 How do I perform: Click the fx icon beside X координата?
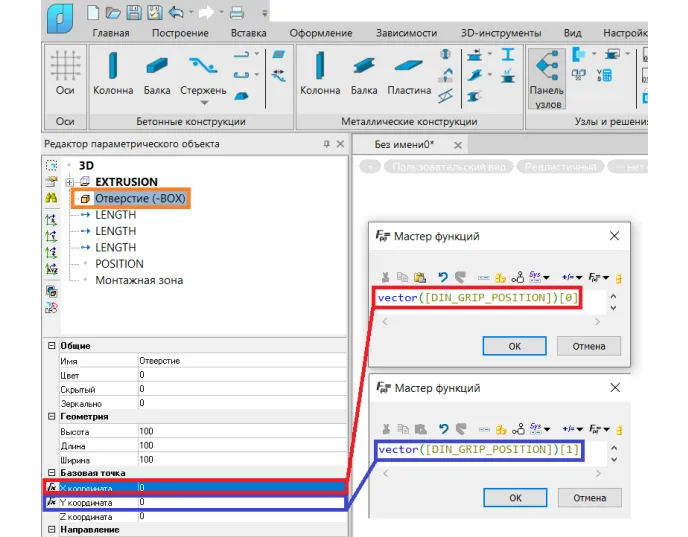point(52,487)
